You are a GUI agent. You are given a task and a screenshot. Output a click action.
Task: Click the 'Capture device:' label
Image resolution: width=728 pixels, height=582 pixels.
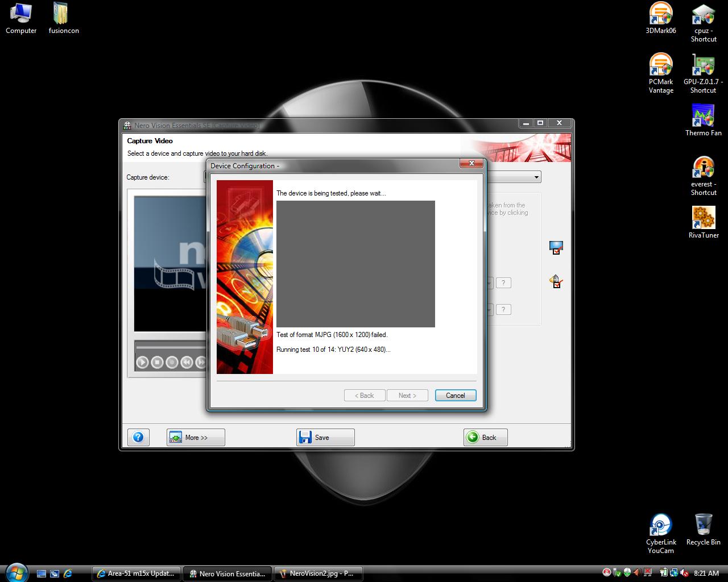[x=148, y=177]
